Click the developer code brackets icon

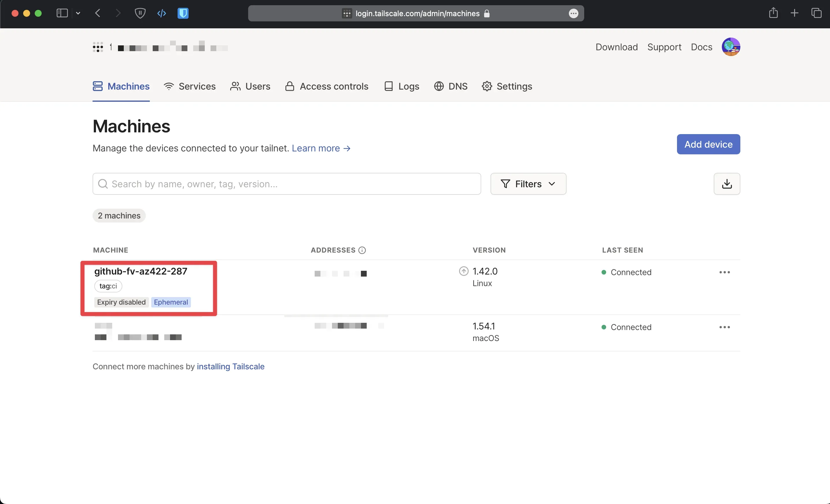point(162,14)
